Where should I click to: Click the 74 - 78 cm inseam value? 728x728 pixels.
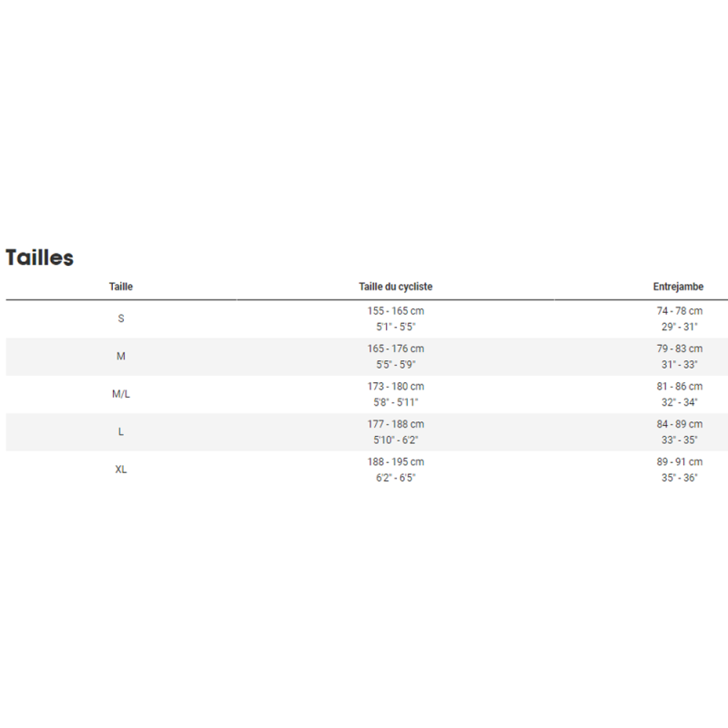tap(679, 311)
